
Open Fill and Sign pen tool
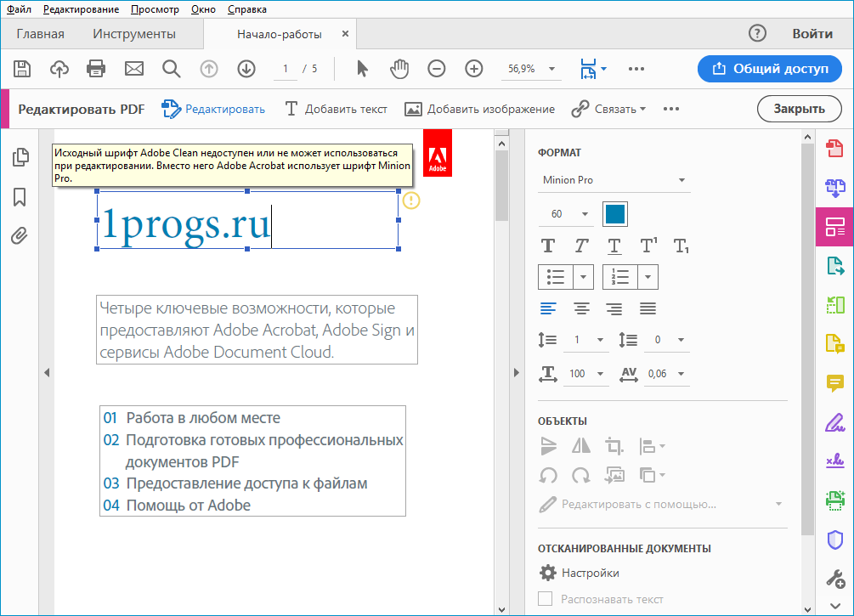pos(835,422)
